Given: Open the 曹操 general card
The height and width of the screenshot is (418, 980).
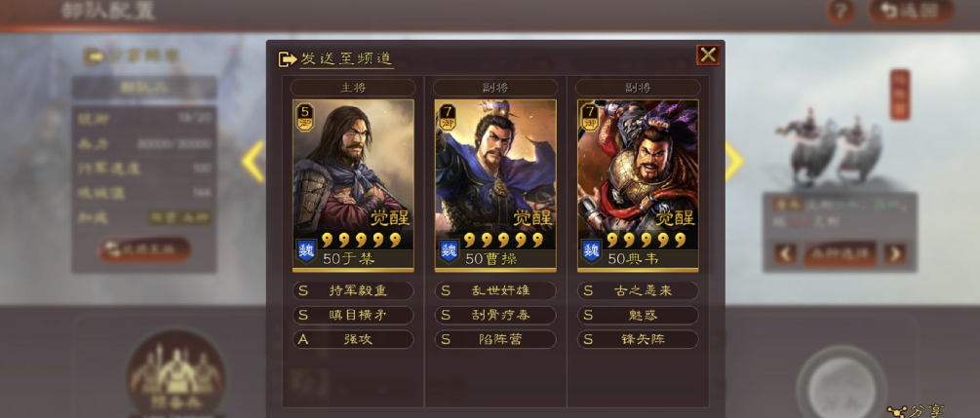Looking at the screenshot, I should pyautogui.click(x=495, y=185).
